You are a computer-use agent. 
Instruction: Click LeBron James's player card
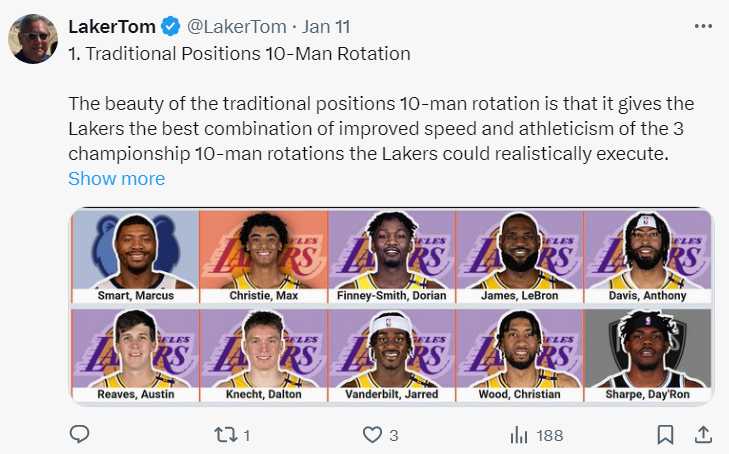point(519,256)
